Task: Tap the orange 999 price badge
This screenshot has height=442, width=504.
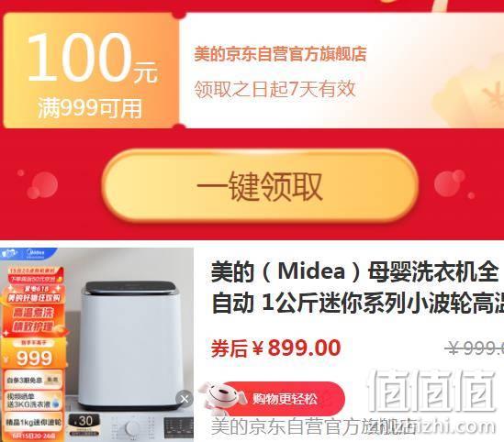Action: [33, 353]
